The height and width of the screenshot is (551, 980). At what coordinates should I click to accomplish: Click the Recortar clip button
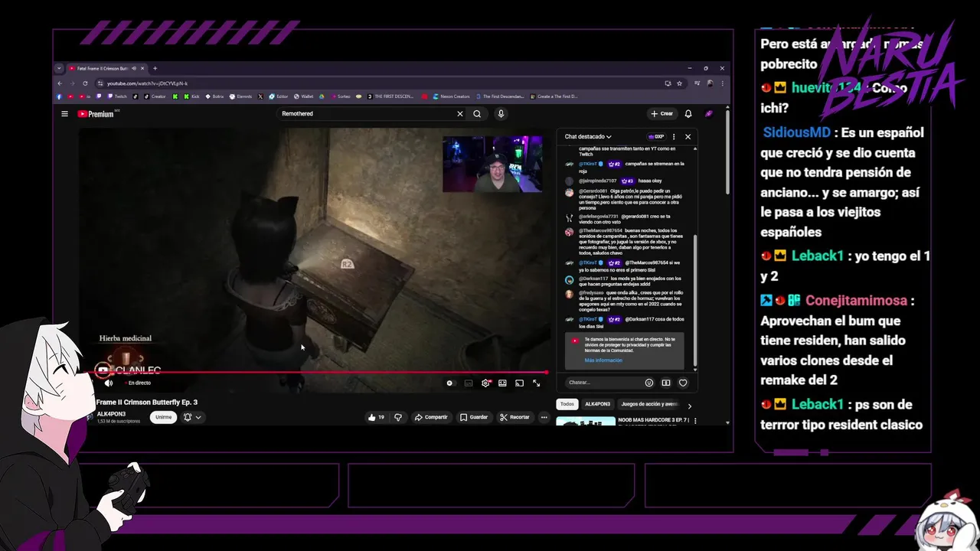514,417
